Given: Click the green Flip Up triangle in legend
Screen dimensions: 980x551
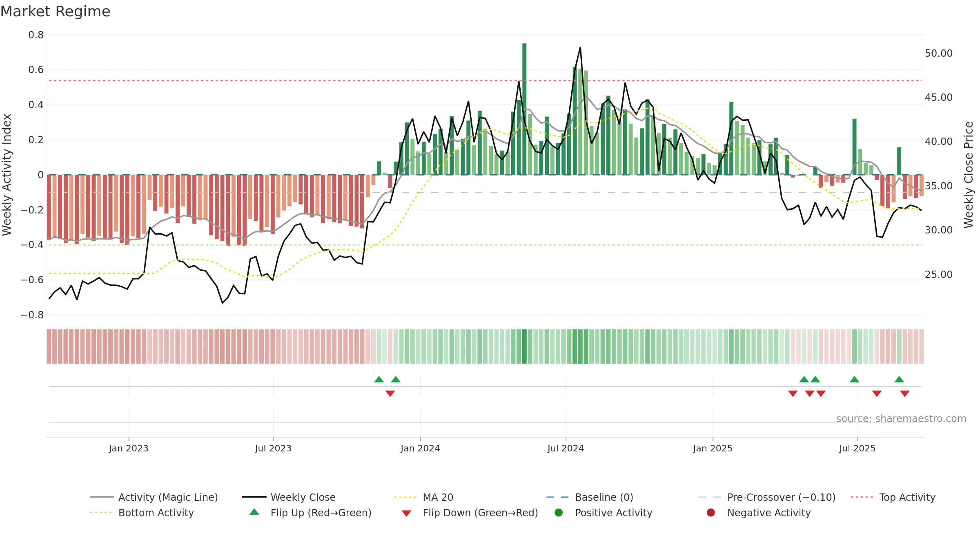Looking at the screenshot, I should (254, 512).
